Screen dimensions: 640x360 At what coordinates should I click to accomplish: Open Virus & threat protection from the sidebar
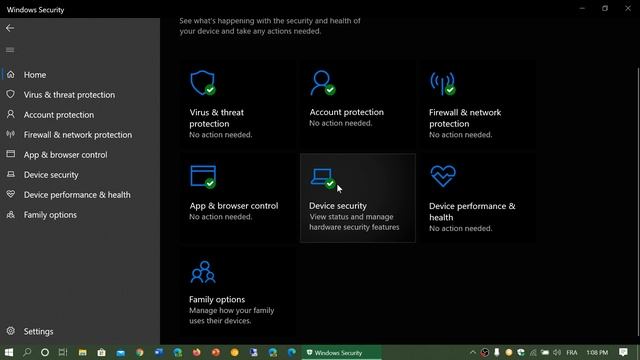click(80, 95)
